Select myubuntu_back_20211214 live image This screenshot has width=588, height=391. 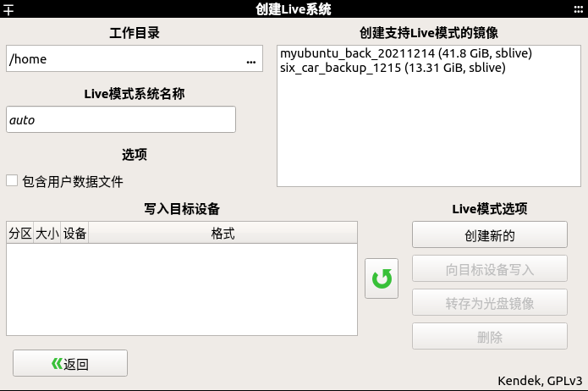(x=406, y=53)
